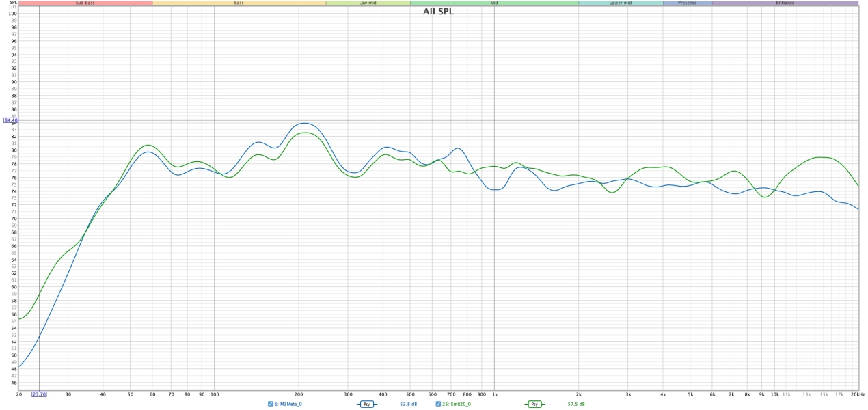
Task: Click the Upper mid band label
Action: (x=621, y=3)
